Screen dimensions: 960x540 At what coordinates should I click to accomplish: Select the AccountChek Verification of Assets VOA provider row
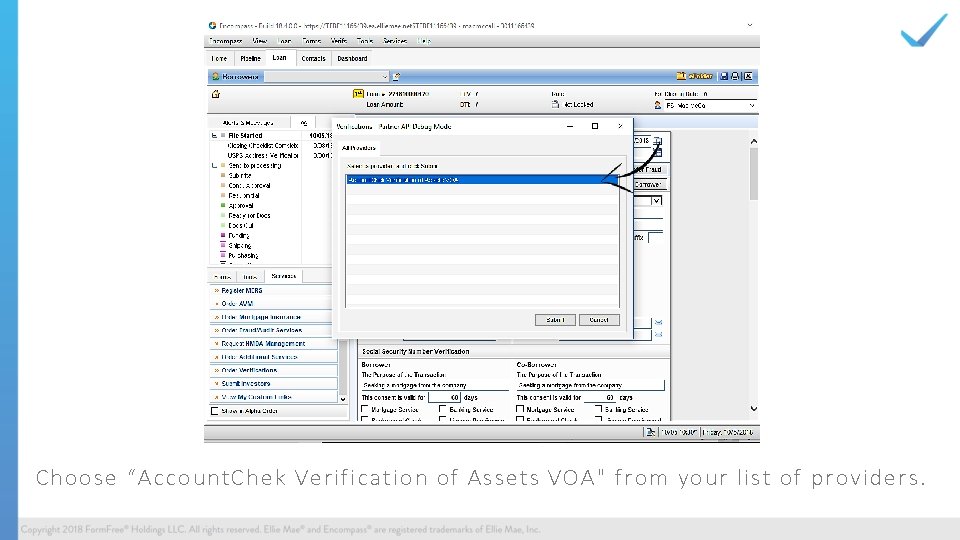click(x=482, y=180)
